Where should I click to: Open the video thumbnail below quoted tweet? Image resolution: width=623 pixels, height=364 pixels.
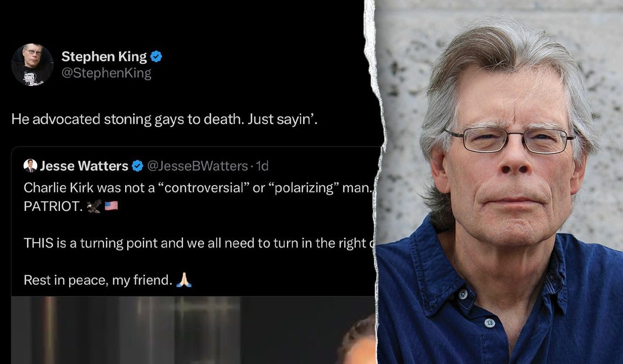click(194, 330)
